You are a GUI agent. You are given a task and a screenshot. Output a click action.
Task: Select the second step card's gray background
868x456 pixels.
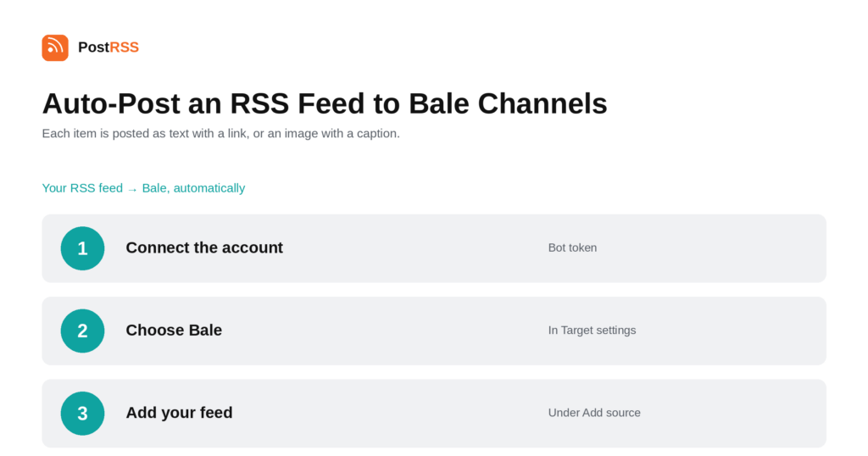434,331
